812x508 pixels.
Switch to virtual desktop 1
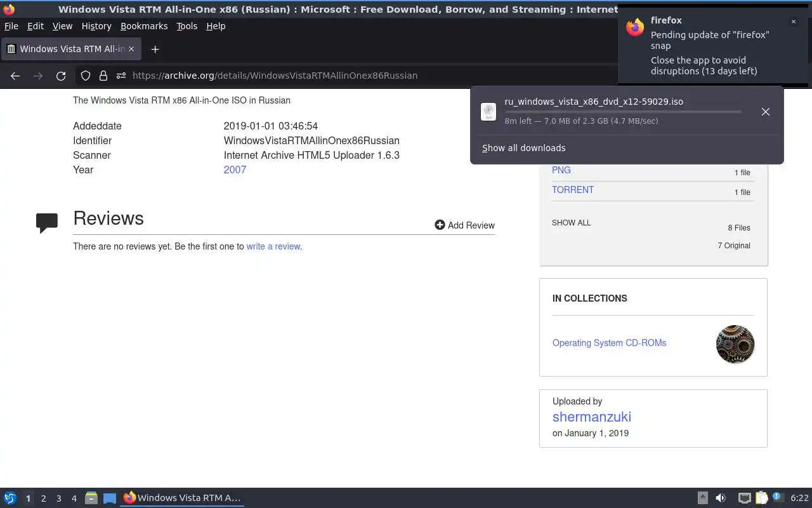coord(28,498)
